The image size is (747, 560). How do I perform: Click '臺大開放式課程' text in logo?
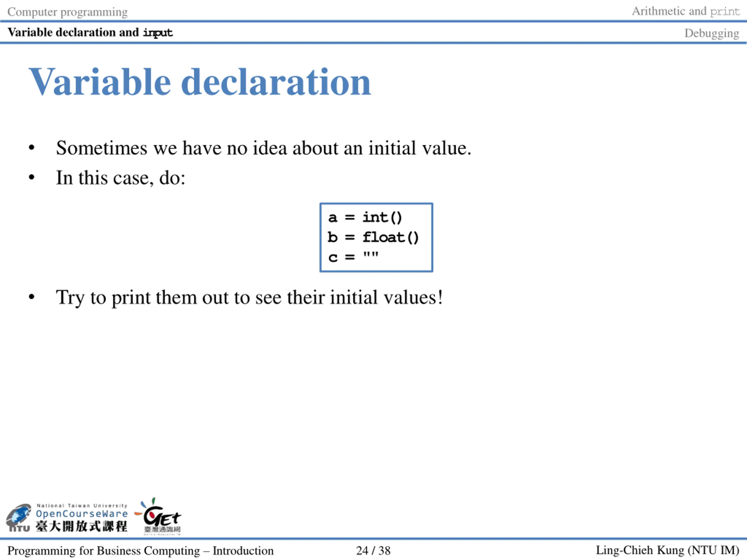(x=82, y=526)
